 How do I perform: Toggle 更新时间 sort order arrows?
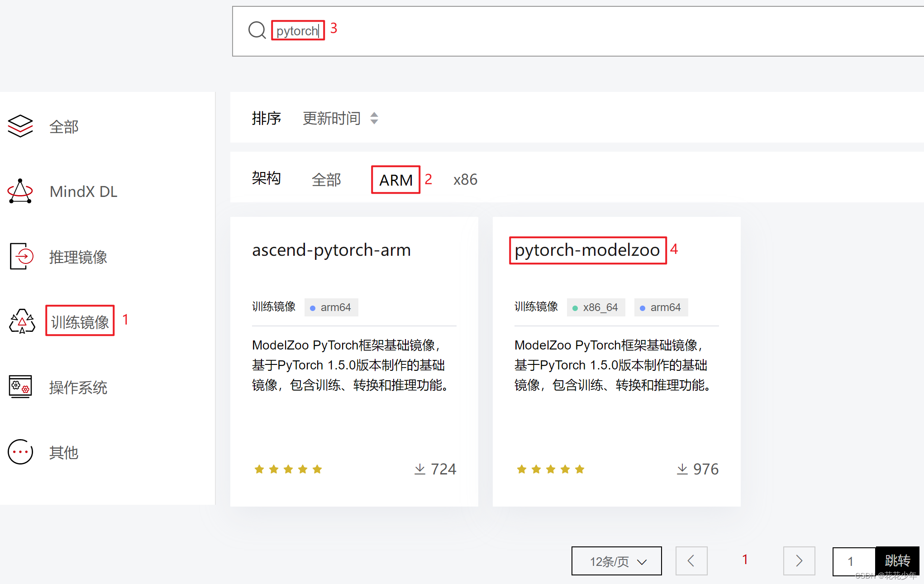374,118
